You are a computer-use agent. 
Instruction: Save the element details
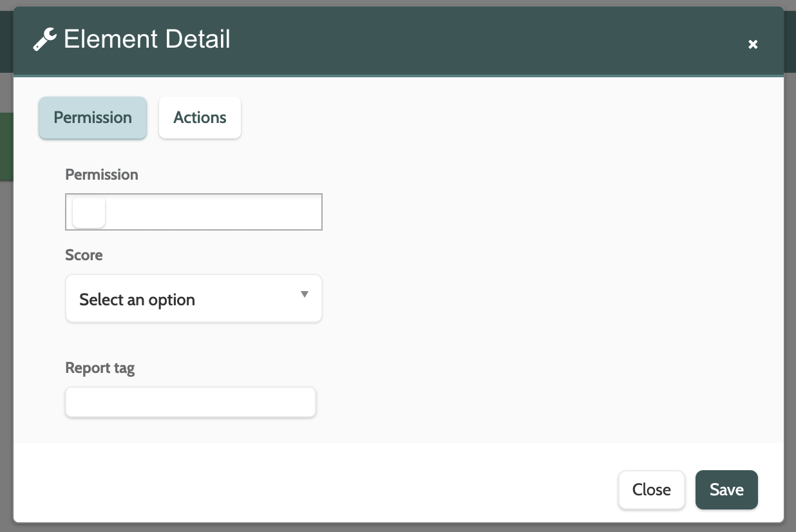726,490
